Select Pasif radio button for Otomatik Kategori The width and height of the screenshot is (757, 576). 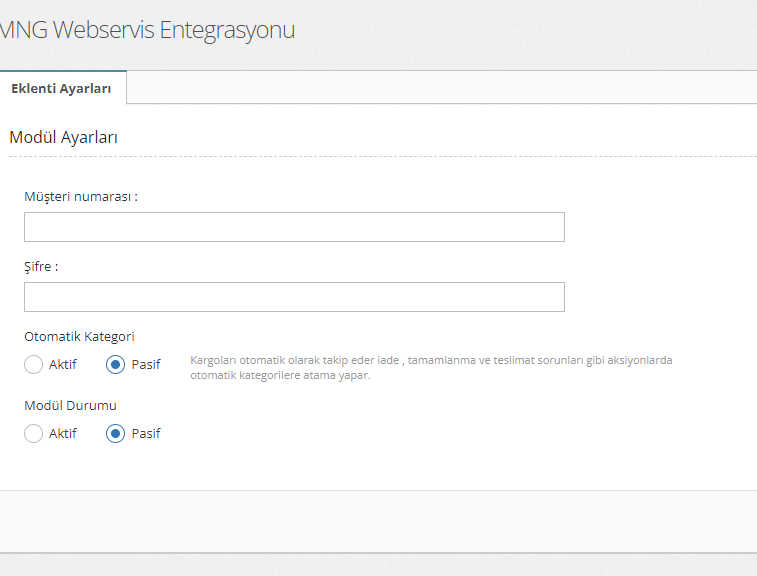click(x=116, y=365)
